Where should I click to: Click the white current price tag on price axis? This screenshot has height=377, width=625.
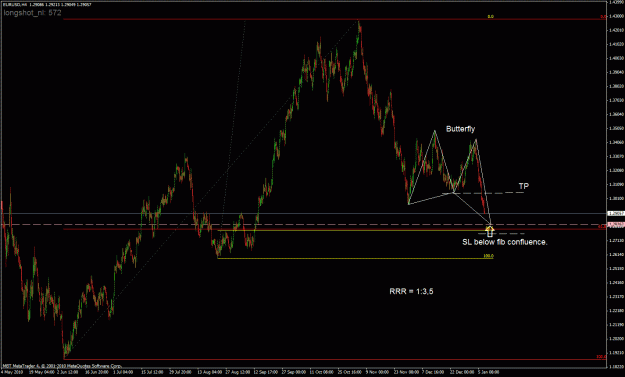616,214
